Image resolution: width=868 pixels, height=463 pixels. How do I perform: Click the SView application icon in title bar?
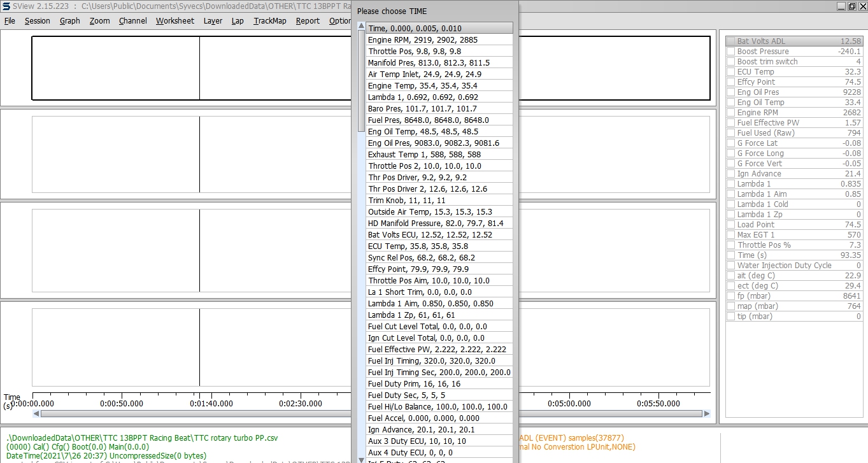click(x=6, y=6)
